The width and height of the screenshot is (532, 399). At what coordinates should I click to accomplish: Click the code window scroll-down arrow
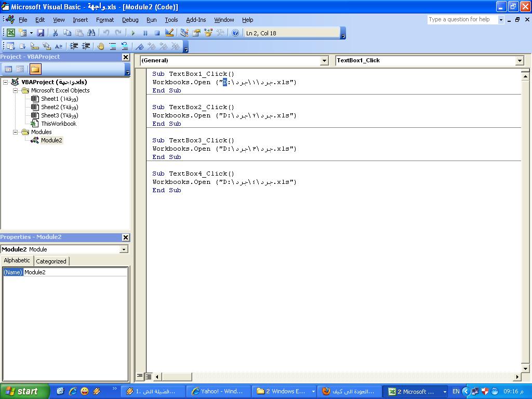click(525, 368)
